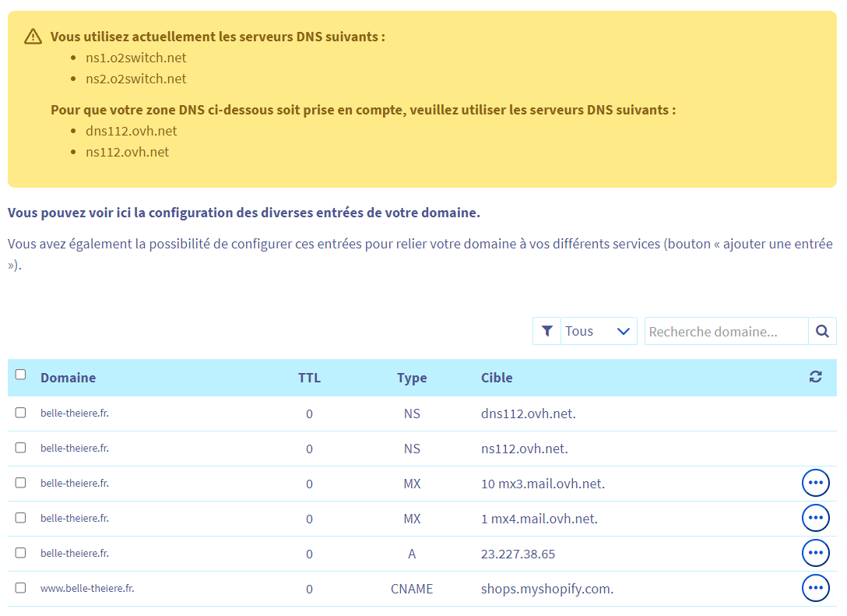Click the 23.227.38.65 IP address

point(518,554)
